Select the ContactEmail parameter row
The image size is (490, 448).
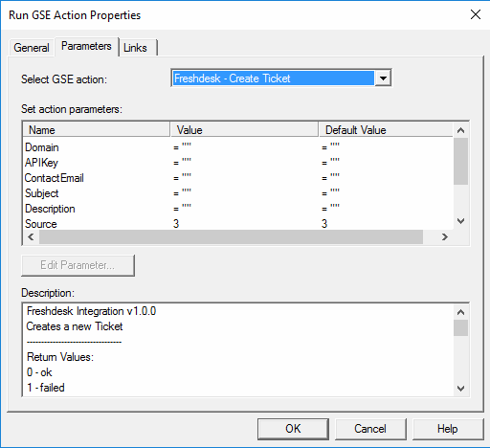pos(238,178)
